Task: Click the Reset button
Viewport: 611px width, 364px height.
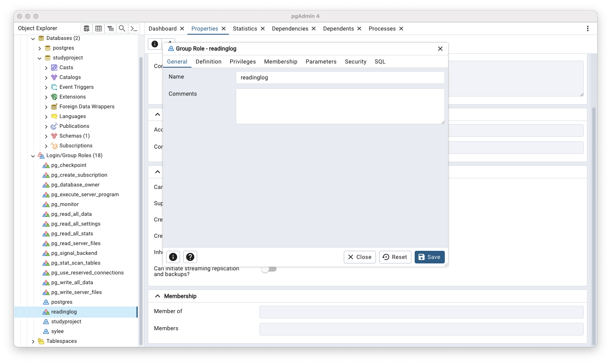Action: pyautogui.click(x=395, y=257)
